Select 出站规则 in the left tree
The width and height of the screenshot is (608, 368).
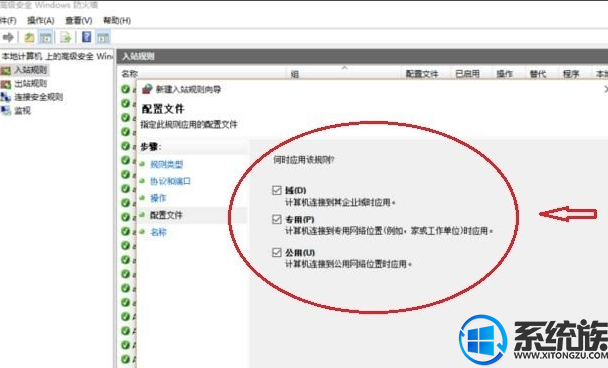coord(31,83)
